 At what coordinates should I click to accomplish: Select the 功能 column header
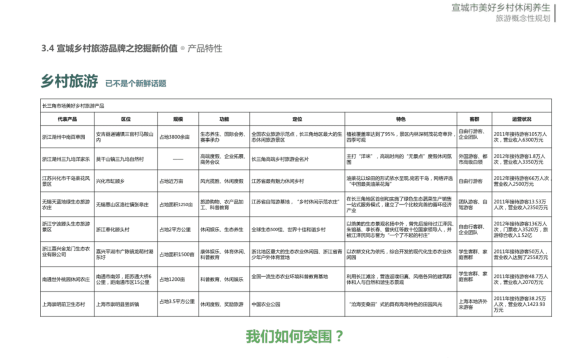click(x=224, y=119)
